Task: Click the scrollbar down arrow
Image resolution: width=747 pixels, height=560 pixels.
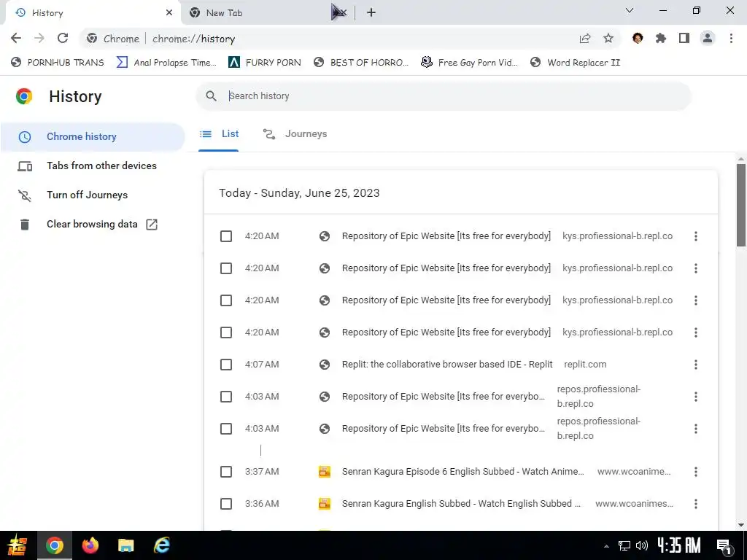Action: pos(741,525)
